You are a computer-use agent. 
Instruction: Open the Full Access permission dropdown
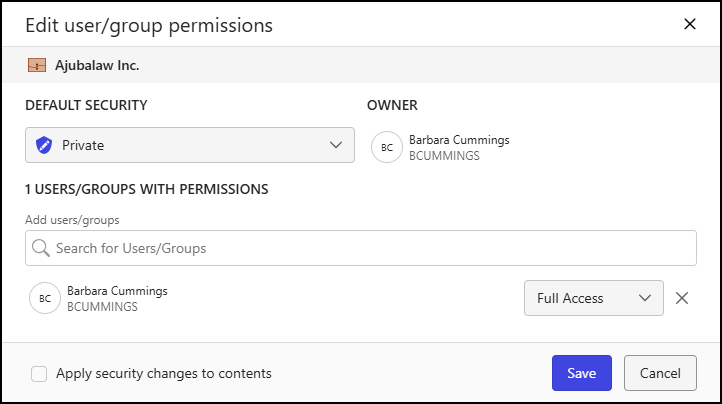tap(593, 298)
